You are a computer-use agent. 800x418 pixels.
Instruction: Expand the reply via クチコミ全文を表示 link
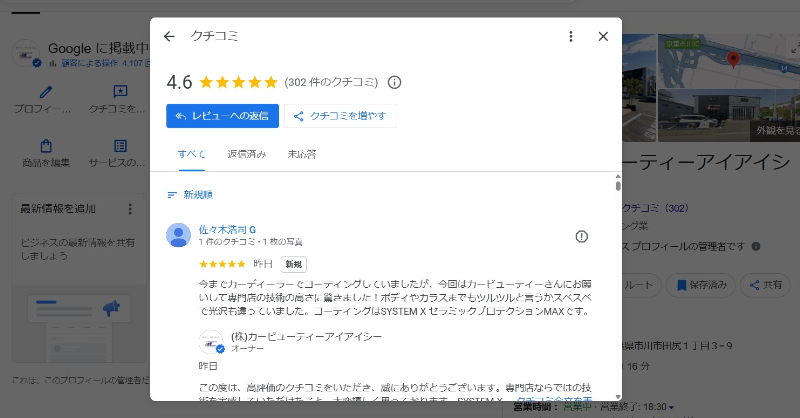point(554,400)
